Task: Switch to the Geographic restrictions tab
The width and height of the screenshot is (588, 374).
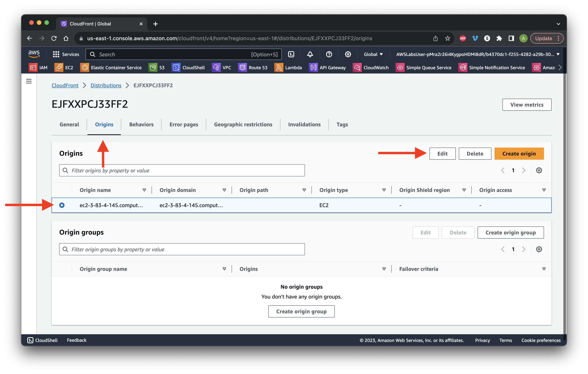Action: tap(243, 124)
